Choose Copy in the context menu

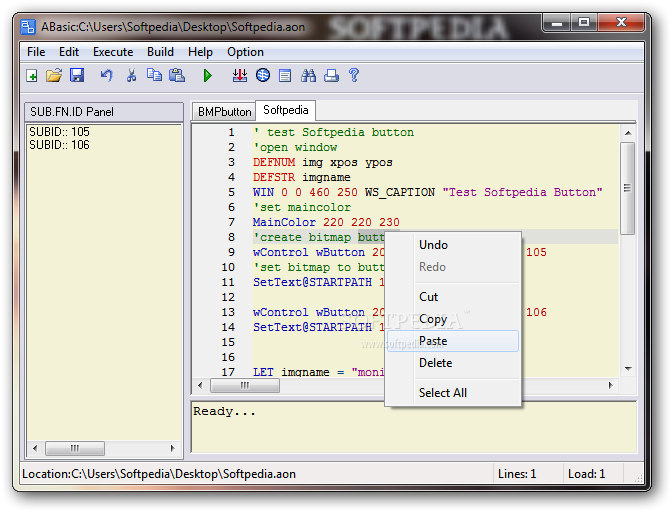pos(453,319)
